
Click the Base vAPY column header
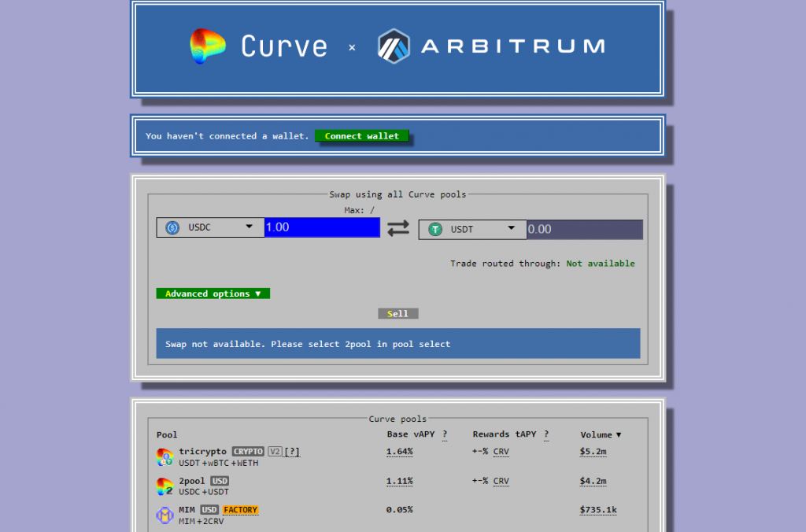[x=411, y=434]
